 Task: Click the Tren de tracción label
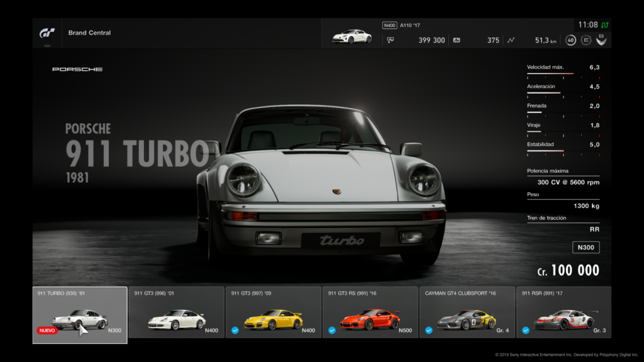pyautogui.click(x=547, y=218)
